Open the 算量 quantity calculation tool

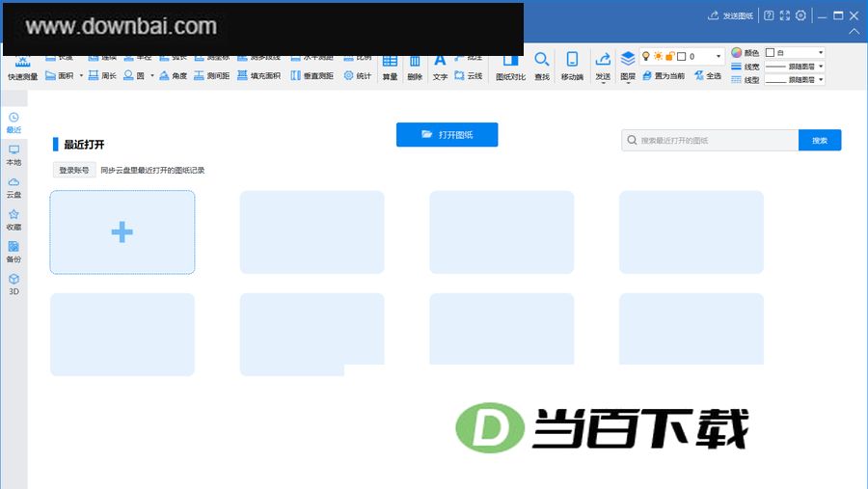(390, 68)
